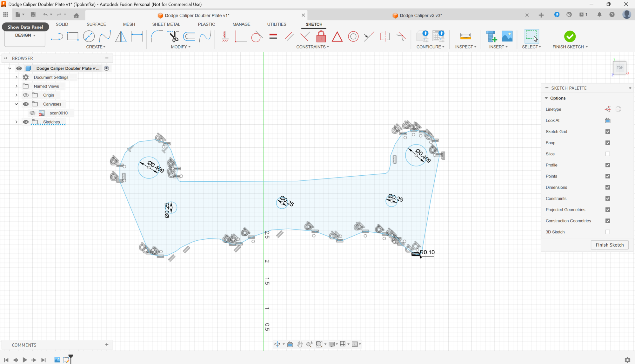The width and height of the screenshot is (635, 364).
Task: Switch to Dodge Caliper v2 v3 document tab
Action: [420, 15]
